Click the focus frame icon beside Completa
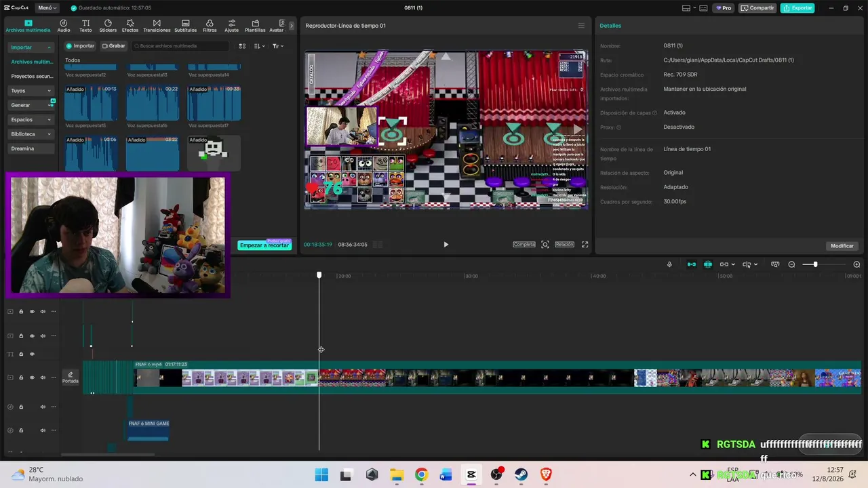868x488 pixels. click(545, 245)
